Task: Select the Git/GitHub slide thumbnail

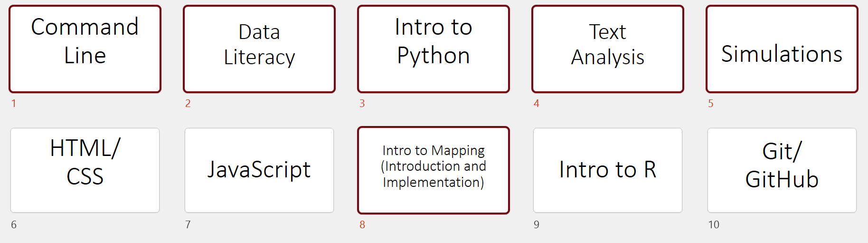Action: coord(782,170)
